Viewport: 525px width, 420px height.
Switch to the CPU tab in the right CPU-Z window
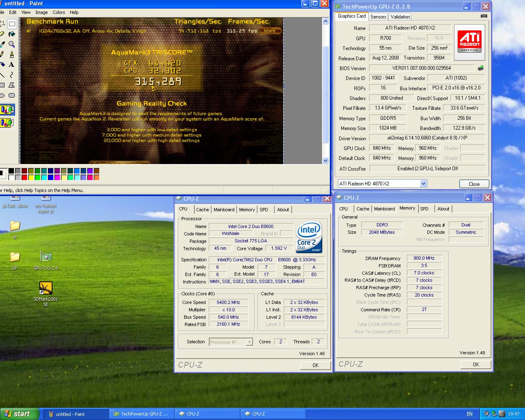343,209
